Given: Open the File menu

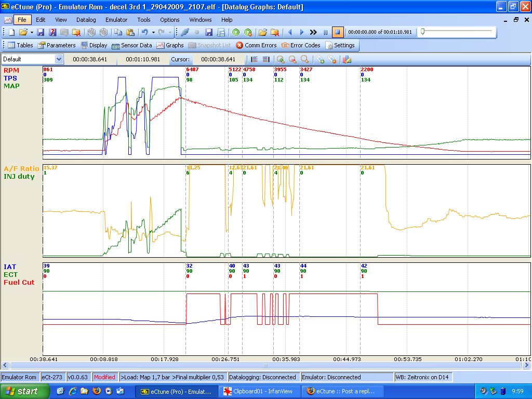Looking at the screenshot, I should click(22, 20).
